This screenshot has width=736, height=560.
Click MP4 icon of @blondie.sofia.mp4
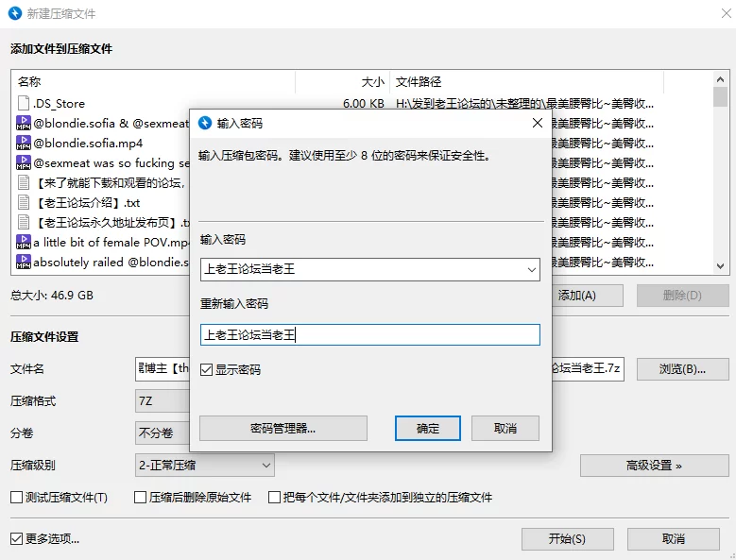[x=24, y=143]
